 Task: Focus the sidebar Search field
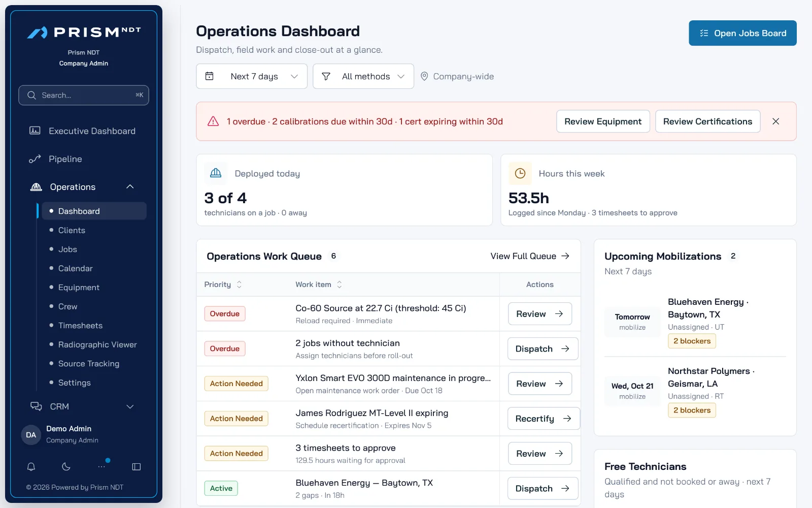[x=84, y=95]
